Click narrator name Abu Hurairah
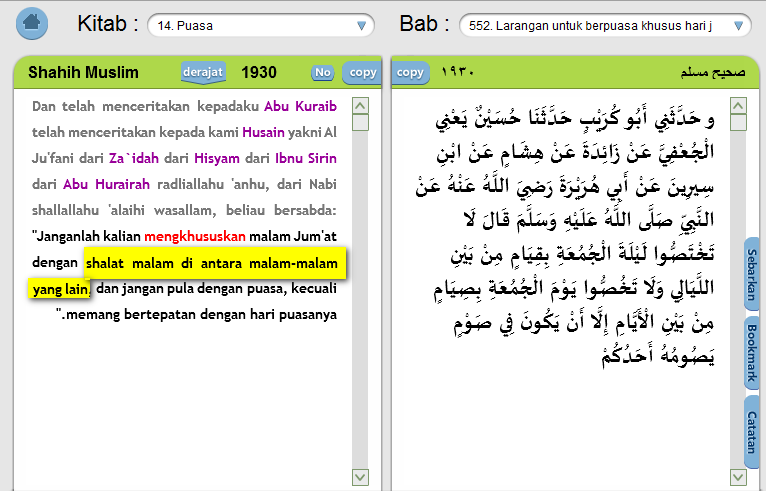This screenshot has width=766, height=491. [106, 184]
